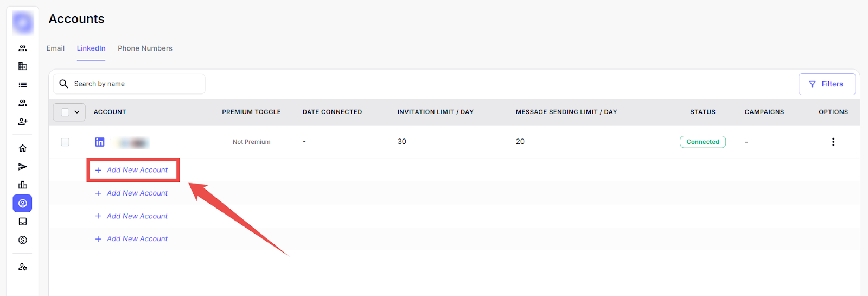
Task: Tick the select-all checkbox in table header
Action: (x=65, y=112)
